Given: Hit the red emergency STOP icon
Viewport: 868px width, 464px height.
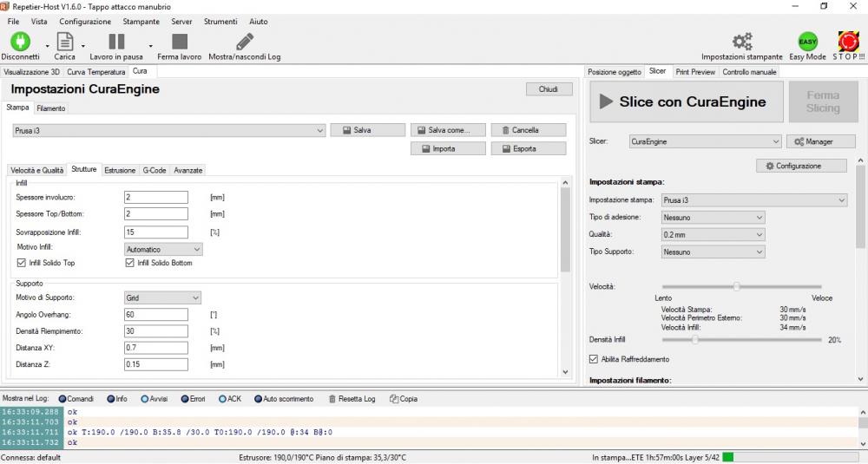Looking at the screenshot, I should tap(848, 42).
